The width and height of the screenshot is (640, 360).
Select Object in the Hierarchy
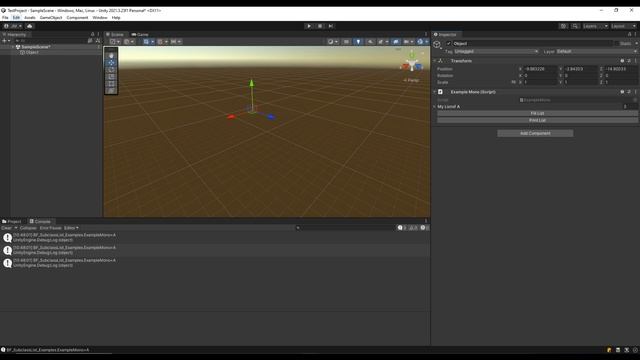point(32,52)
